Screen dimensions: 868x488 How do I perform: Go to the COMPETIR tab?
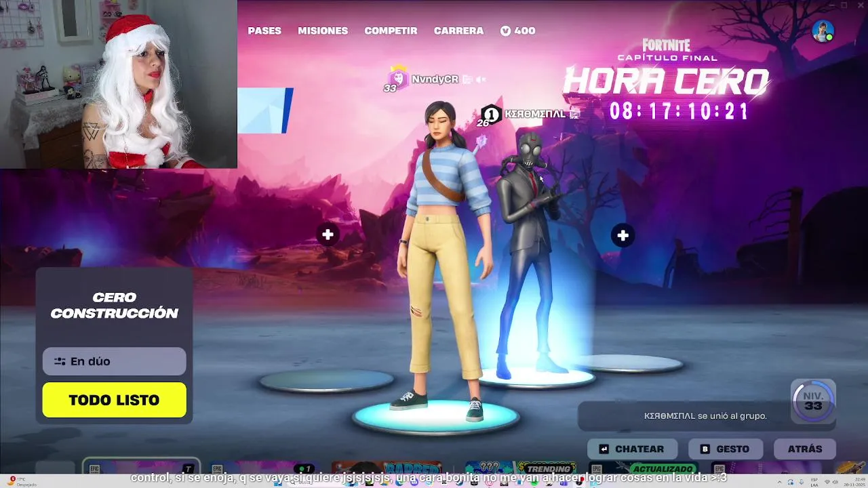pos(391,30)
